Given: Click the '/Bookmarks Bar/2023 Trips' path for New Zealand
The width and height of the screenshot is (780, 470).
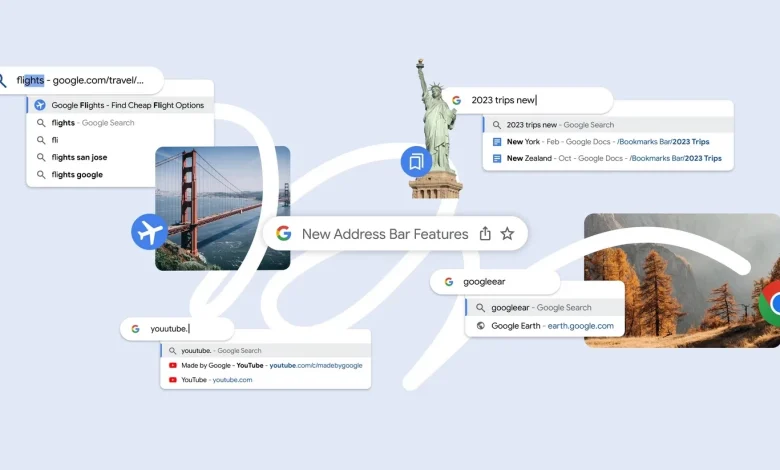Looking at the screenshot, I should (676, 159).
